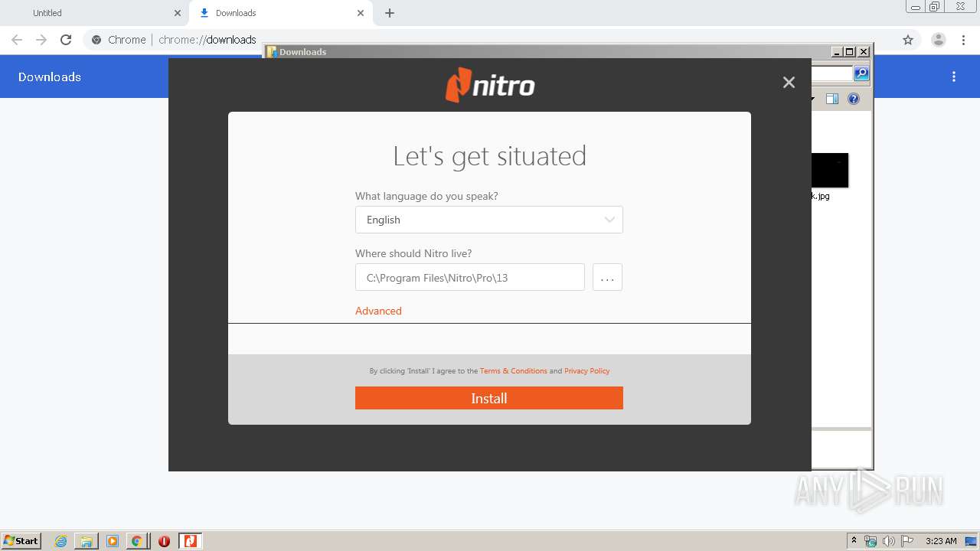Open the Privacy Policy link

click(x=586, y=371)
